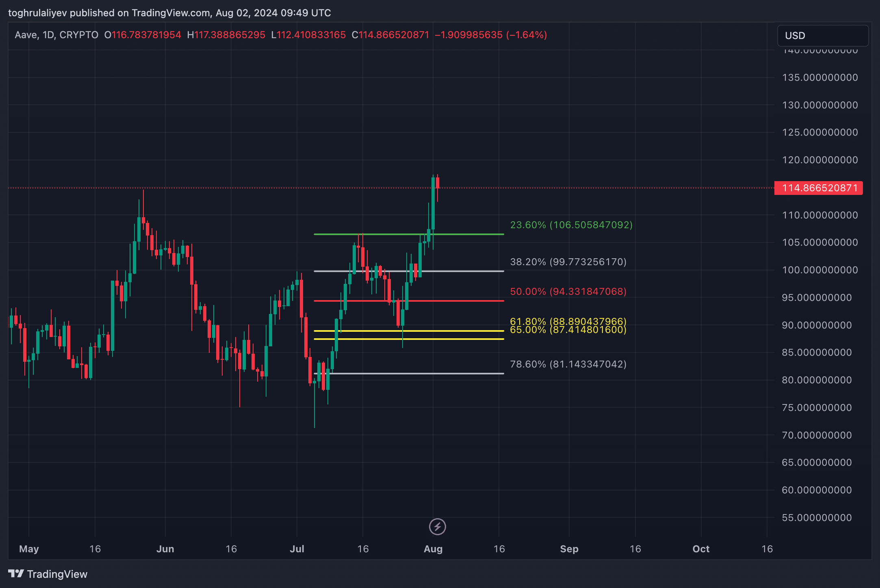
Task: Open the USD currency selector
Action: (x=823, y=36)
